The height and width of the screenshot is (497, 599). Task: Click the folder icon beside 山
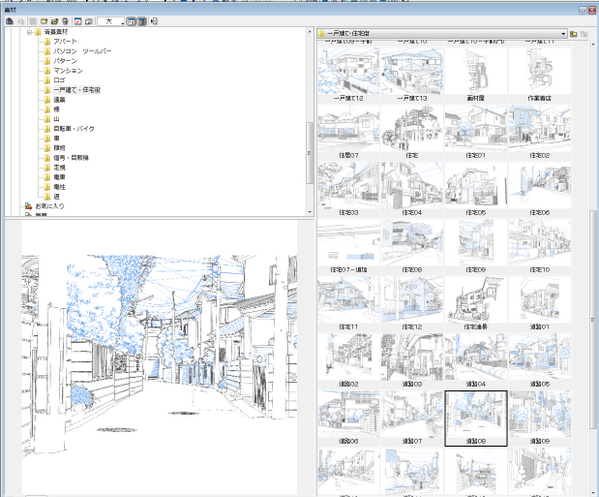pos(47,119)
